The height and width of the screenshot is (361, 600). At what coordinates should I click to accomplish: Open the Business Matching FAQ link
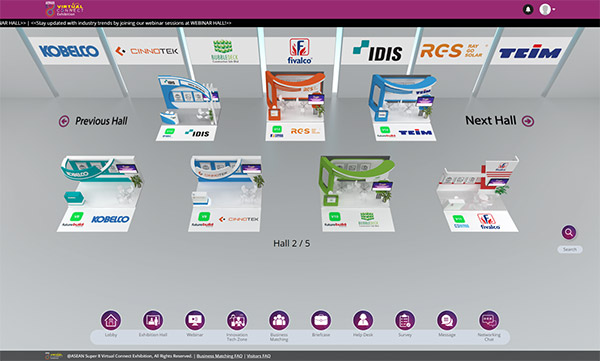[x=220, y=356]
